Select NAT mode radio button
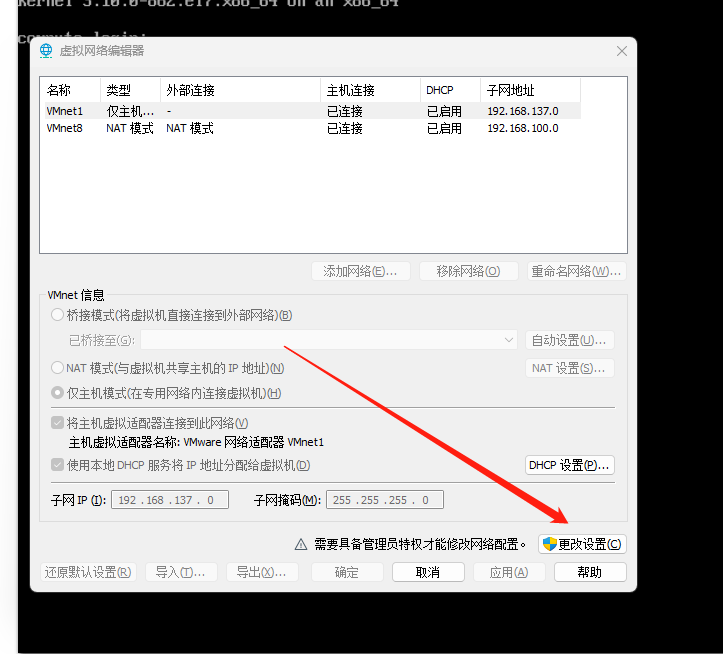723x654 pixels. tap(57, 368)
